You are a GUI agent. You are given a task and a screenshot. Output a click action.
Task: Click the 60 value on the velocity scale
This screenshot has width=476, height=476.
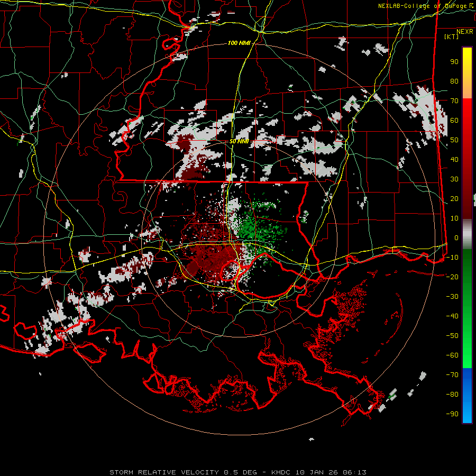coord(454,121)
